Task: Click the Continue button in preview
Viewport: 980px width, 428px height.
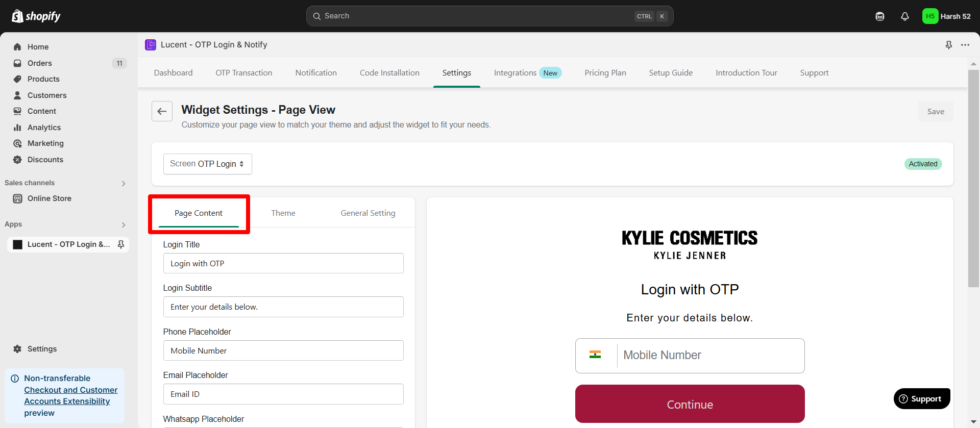Action: coord(690,404)
